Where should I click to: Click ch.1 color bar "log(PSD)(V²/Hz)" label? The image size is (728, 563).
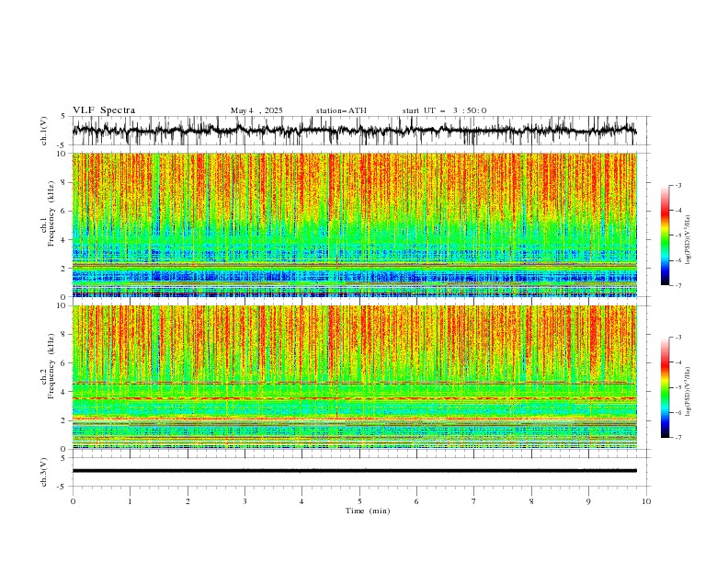pyautogui.click(x=688, y=240)
